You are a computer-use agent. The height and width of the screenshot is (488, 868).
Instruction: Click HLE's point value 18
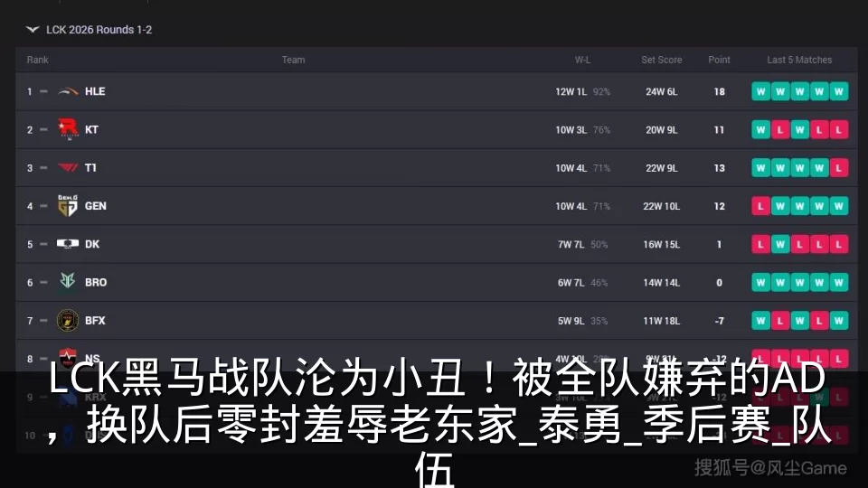719,92
